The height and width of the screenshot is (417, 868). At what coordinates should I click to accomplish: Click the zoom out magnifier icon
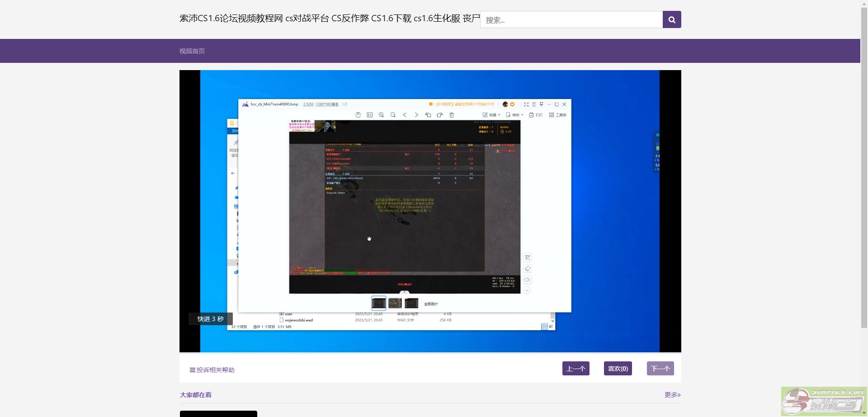393,115
